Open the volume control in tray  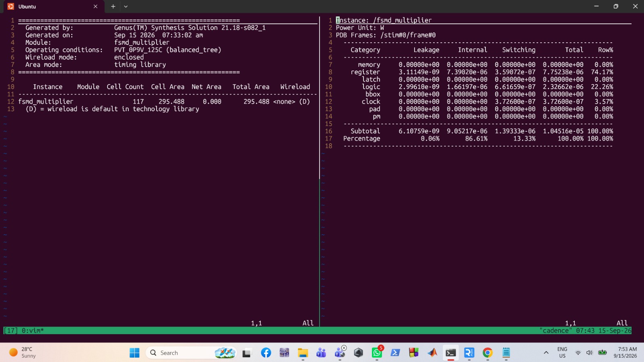[589, 353]
